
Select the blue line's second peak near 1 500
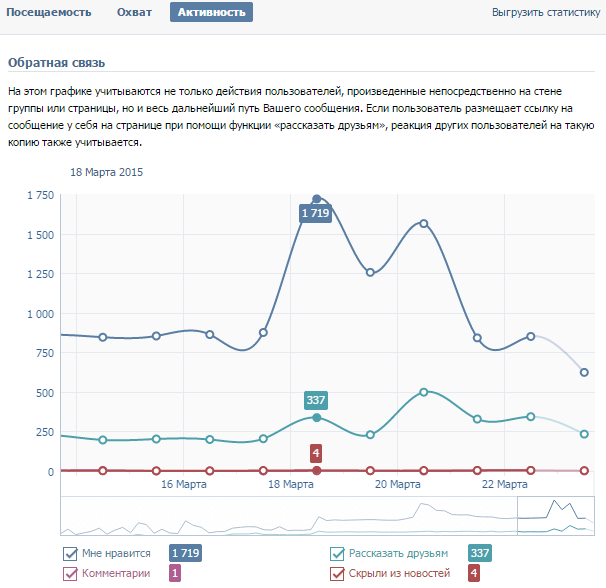424,223
